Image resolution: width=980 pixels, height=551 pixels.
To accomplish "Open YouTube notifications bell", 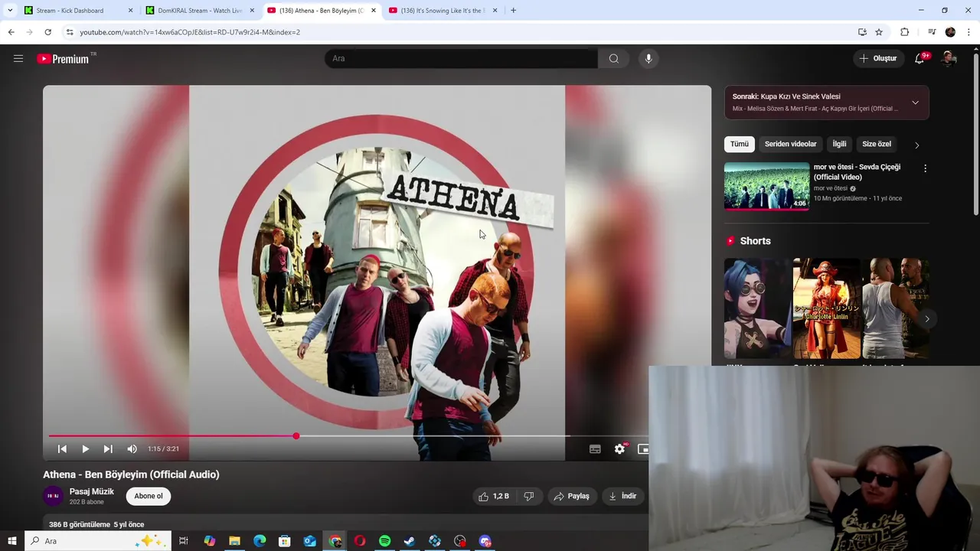I will pos(920,58).
